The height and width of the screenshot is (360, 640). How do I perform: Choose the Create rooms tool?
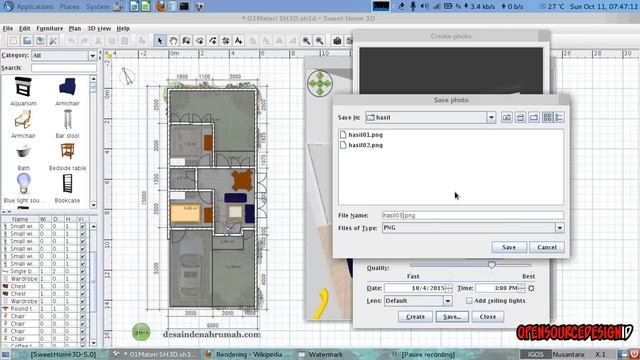pyautogui.click(x=200, y=41)
